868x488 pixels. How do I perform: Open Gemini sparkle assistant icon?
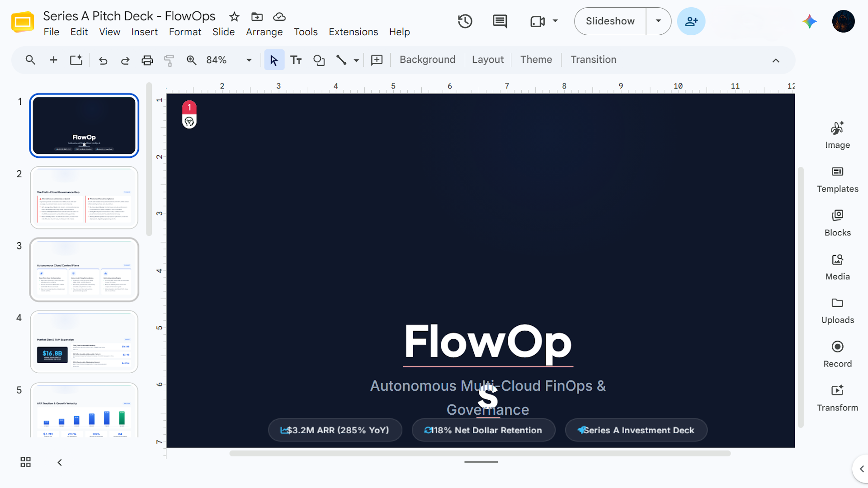click(809, 21)
